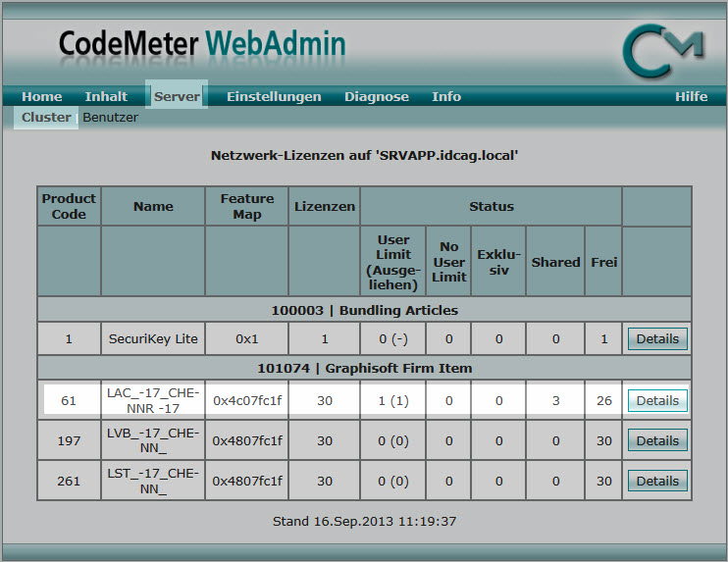Screen dimensions: 728x562
Task: Click the 'Netzwerk-Lizenzen auf SRVAPP.idcag.local' heading
Action: pyautogui.click(x=364, y=155)
